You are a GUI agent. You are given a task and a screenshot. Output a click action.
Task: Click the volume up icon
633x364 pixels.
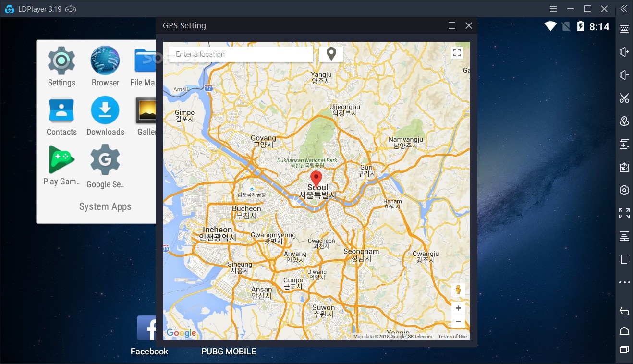pyautogui.click(x=624, y=52)
